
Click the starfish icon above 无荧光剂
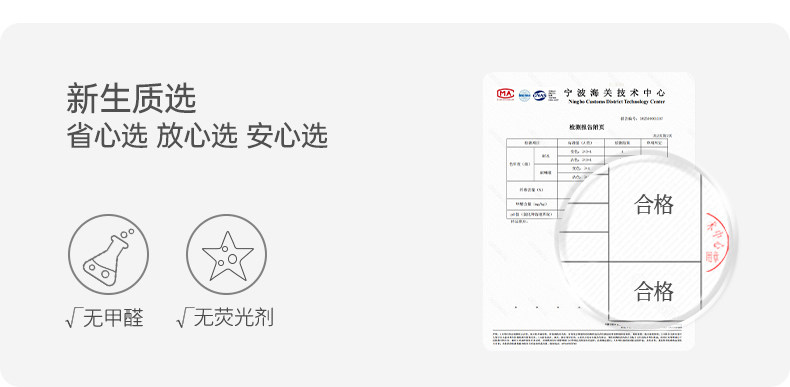pos(226,254)
